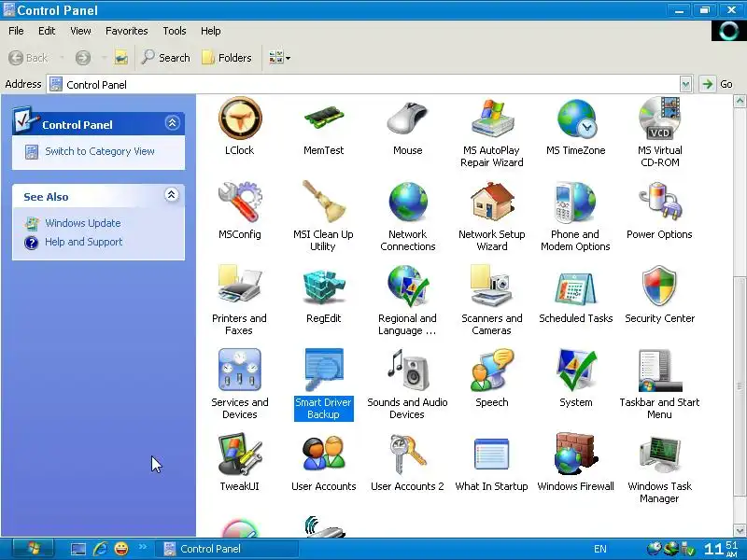Launch the TweakUI icon

pos(240,454)
